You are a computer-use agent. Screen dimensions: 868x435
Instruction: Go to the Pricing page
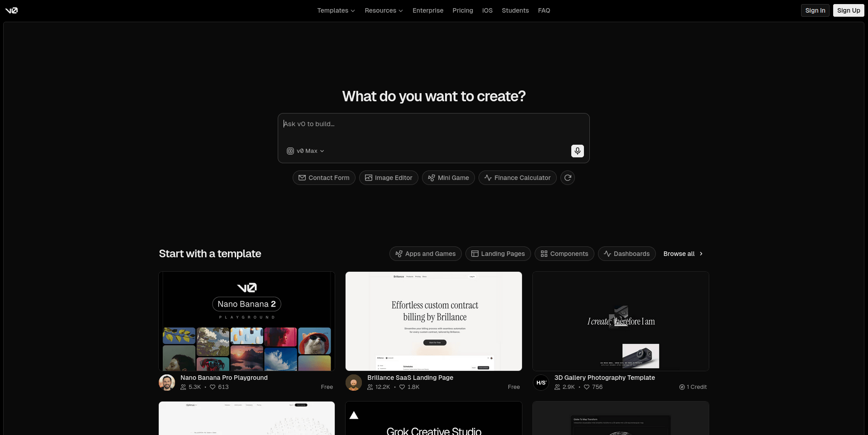463,10
